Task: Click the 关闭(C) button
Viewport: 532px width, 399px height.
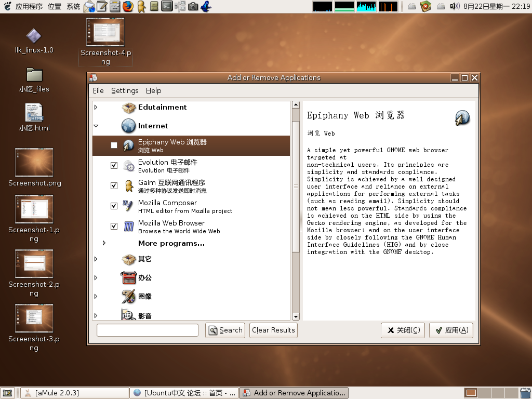Action: (x=403, y=330)
